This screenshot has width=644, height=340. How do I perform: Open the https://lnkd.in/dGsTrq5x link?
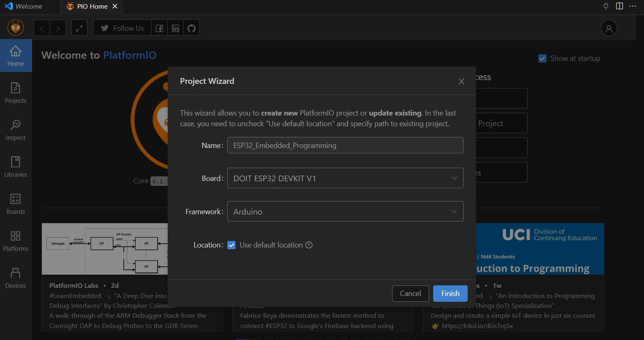(x=478, y=326)
